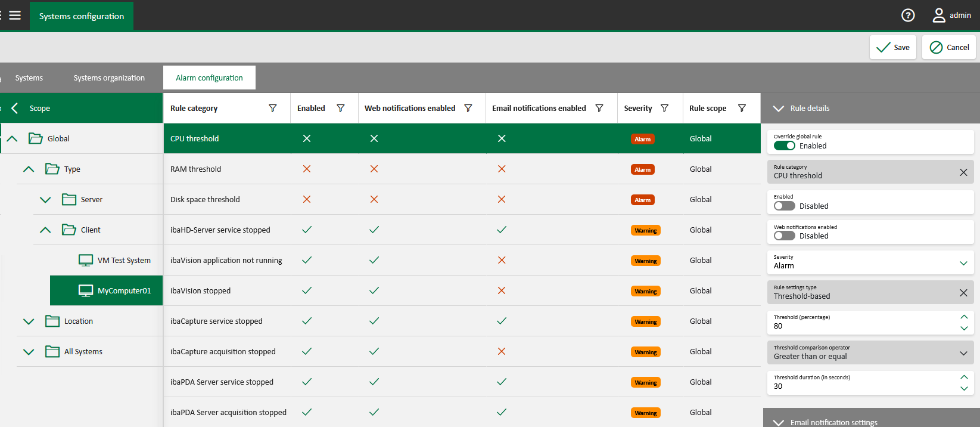Collapse the Type tree node
Viewport: 980px width, 427px height.
[x=29, y=169]
